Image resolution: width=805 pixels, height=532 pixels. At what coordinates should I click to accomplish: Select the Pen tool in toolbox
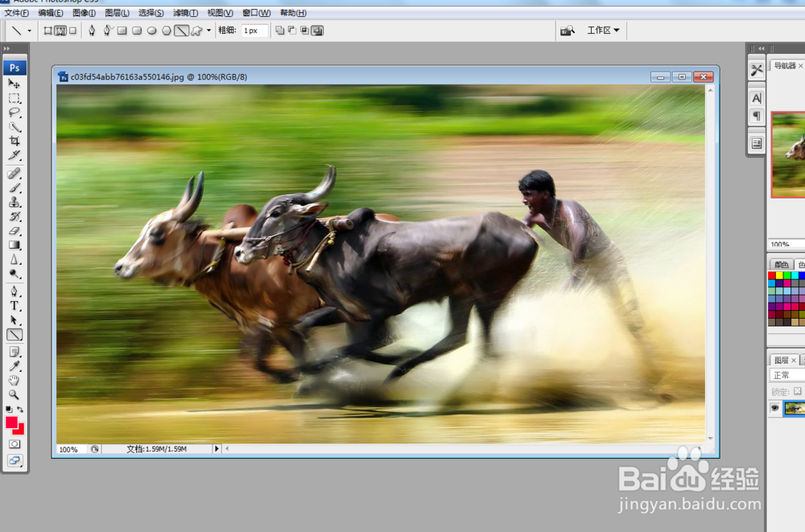pyautogui.click(x=14, y=291)
